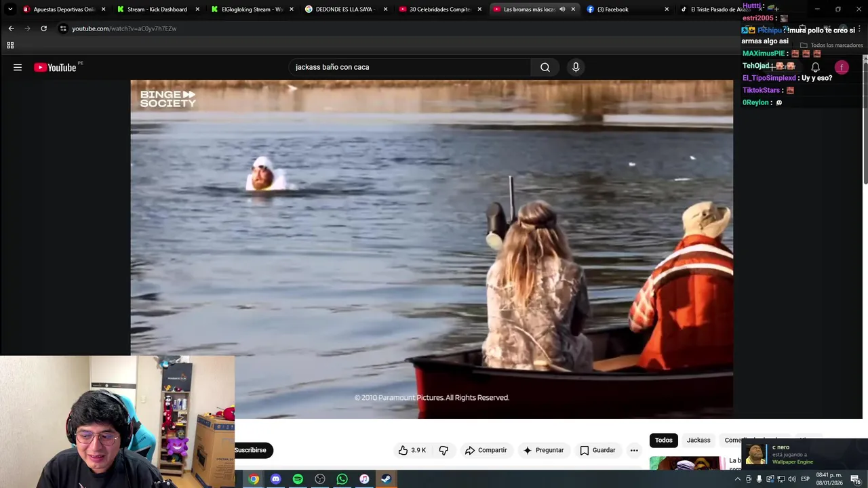The height and width of the screenshot is (488, 868).
Task: Click the Preguntar button
Action: pyautogui.click(x=543, y=450)
